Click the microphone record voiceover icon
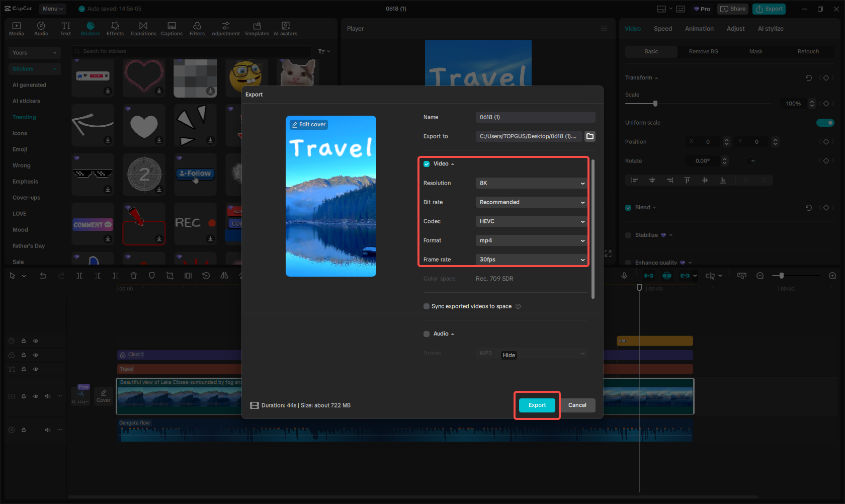Viewport: 845px width, 504px height. 624,276
